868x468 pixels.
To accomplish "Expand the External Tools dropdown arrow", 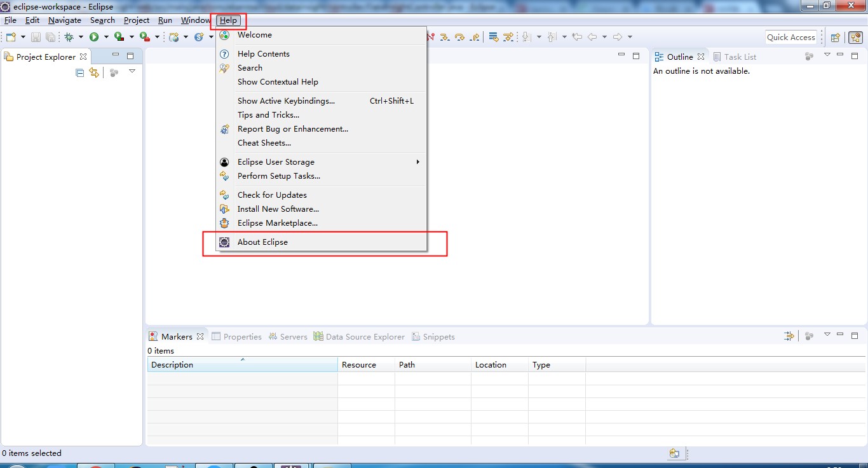I will click(x=157, y=37).
